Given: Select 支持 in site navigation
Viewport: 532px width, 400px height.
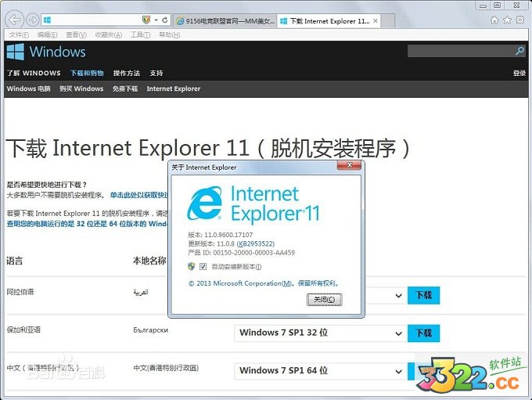Looking at the screenshot, I should coord(156,73).
